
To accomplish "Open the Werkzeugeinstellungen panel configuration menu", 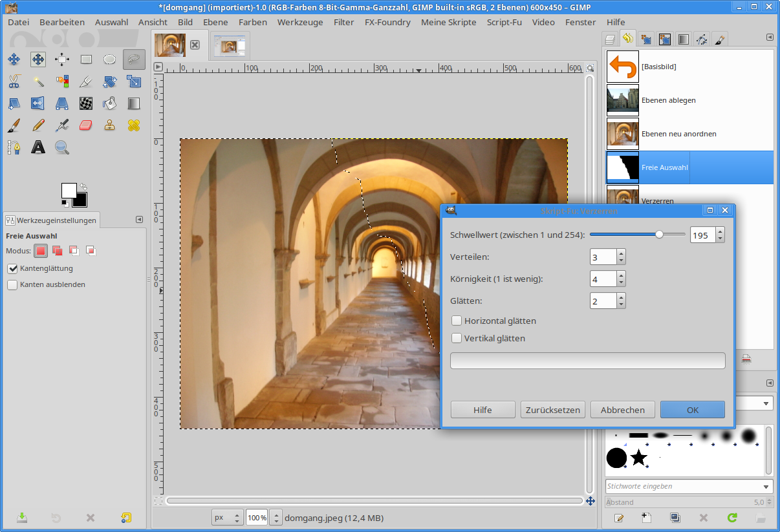I will (x=139, y=220).
